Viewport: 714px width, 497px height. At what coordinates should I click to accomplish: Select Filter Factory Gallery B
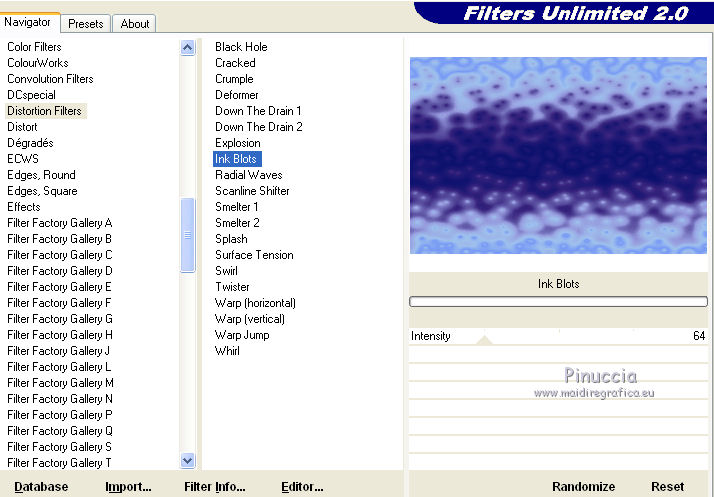click(x=60, y=239)
